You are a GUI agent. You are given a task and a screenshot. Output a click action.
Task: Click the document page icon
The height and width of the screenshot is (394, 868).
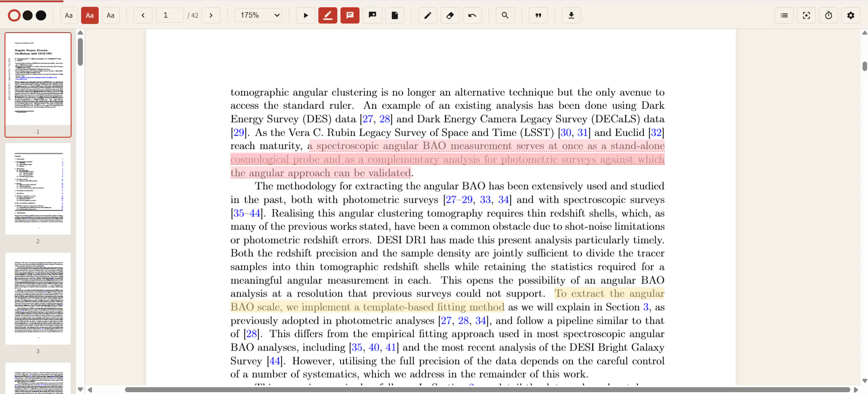coord(395,15)
